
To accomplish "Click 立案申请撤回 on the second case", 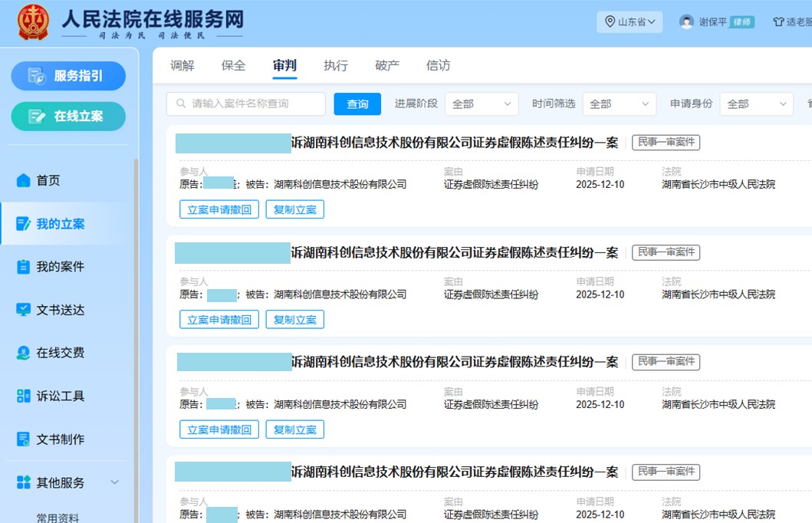I will 219,320.
